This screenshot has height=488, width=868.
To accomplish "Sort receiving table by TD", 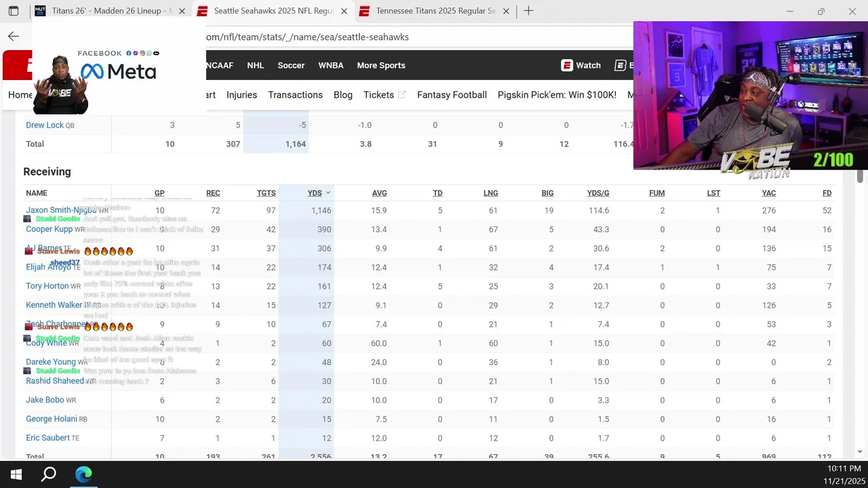I will pos(437,193).
